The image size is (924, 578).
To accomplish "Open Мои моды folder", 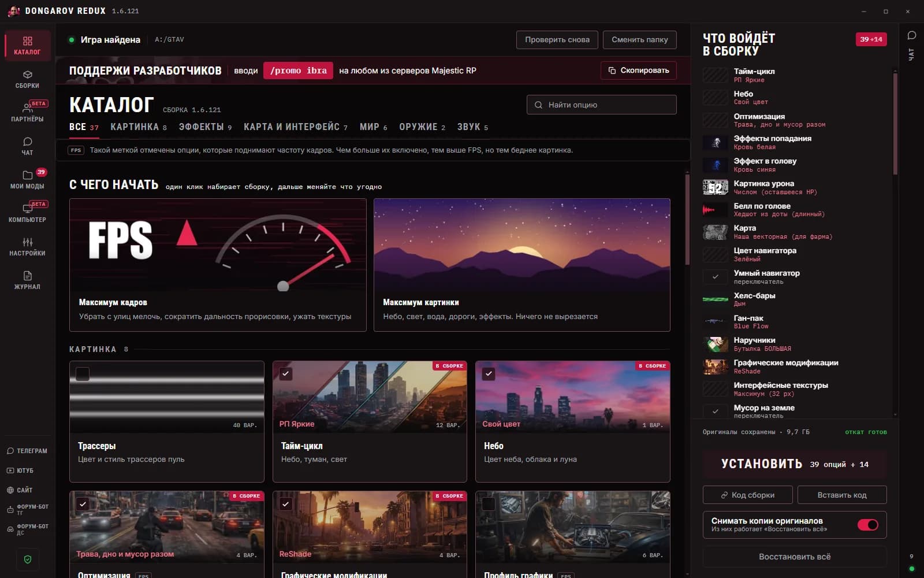I will tap(27, 180).
